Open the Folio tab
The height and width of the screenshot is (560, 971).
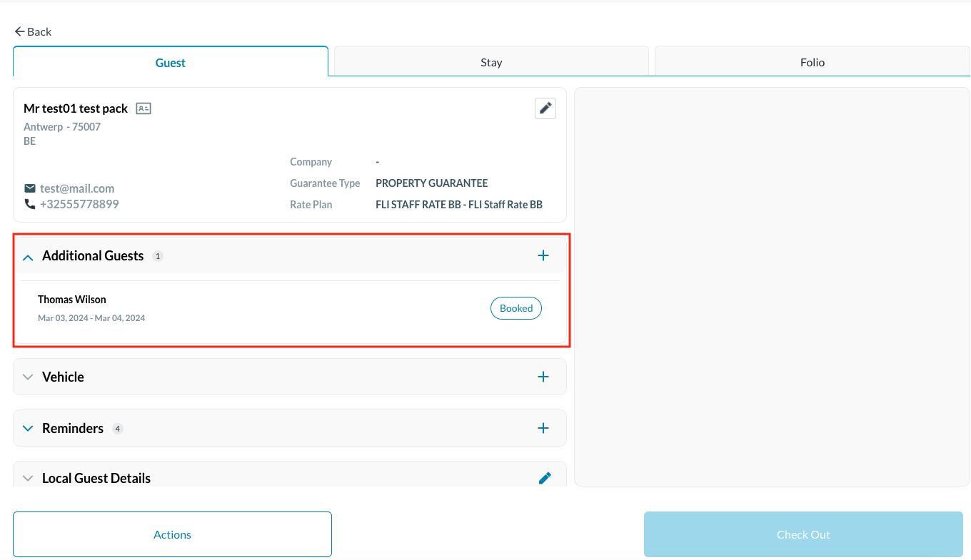pos(812,62)
